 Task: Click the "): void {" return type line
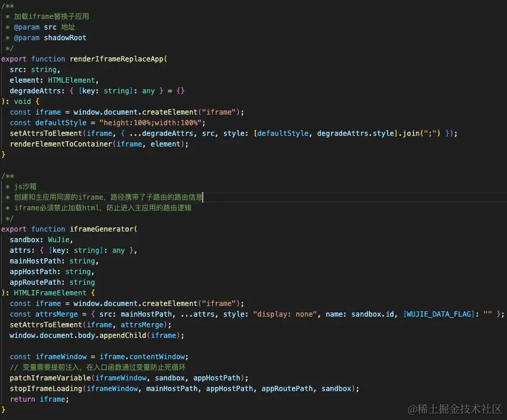click(x=20, y=102)
